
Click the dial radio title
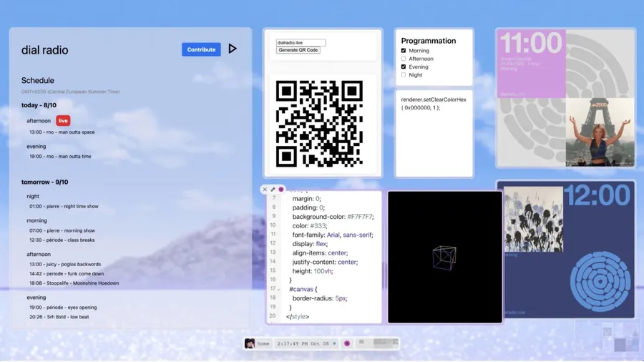(x=45, y=50)
